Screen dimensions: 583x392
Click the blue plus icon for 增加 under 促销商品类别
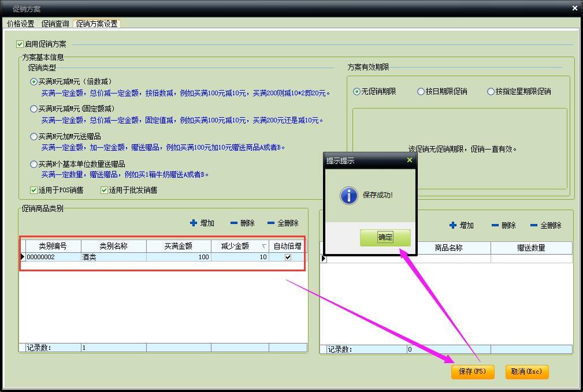tap(194, 223)
